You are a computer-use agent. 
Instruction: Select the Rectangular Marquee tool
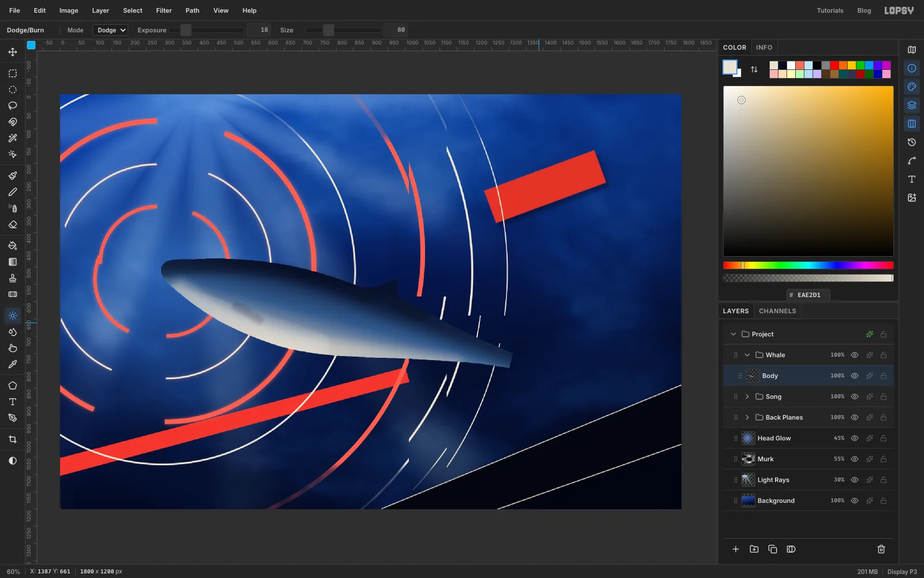pyautogui.click(x=13, y=73)
